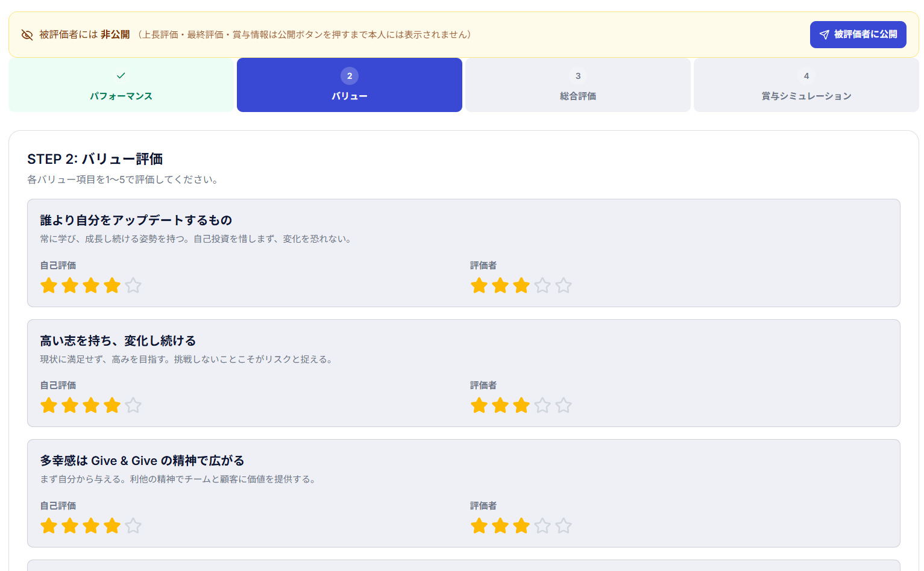This screenshot has width=924, height=571.
Task: Click 自己評価 label under 誰より自分をアップデートするもの
Action: point(58,266)
